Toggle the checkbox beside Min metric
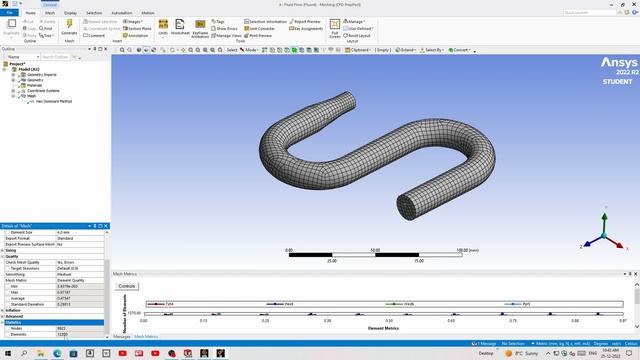Screen dimensions: 640x360 pos(7,287)
